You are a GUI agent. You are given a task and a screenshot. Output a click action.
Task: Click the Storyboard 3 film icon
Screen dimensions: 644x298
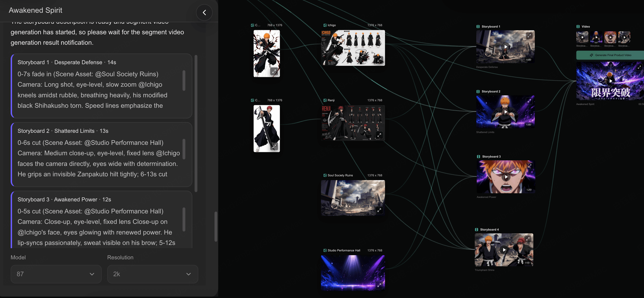coord(479,156)
